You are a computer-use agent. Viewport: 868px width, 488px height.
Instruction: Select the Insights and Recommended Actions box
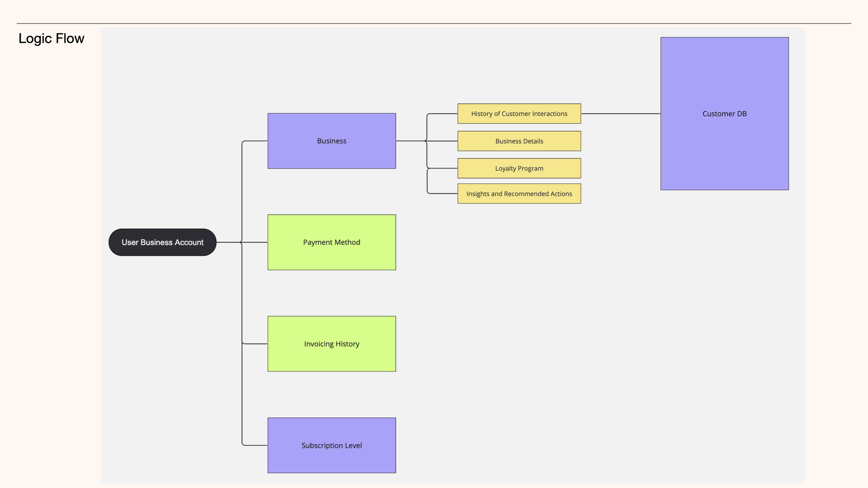pos(519,193)
